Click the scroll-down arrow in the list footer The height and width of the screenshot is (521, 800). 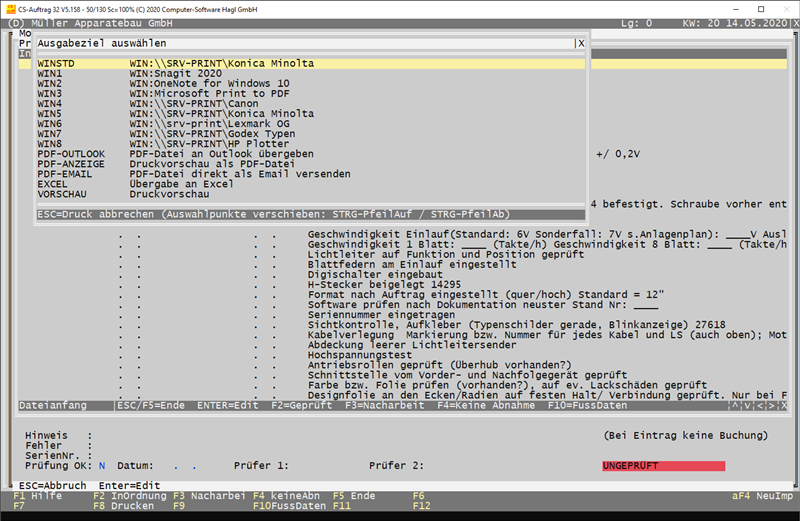[x=748, y=405]
